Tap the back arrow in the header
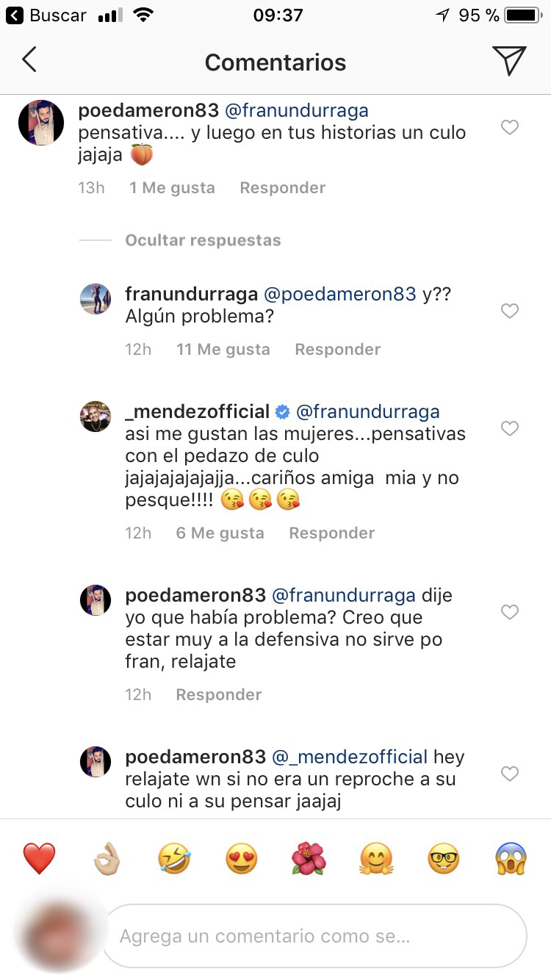This screenshot has width=551, height=980. (29, 61)
